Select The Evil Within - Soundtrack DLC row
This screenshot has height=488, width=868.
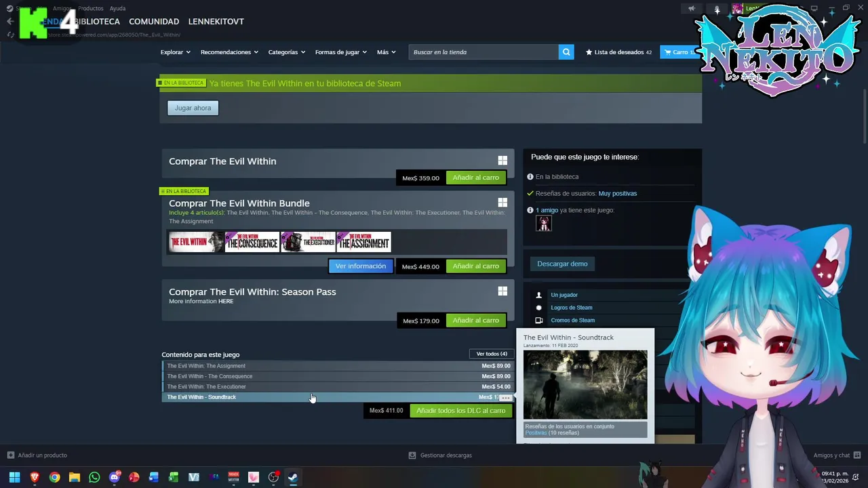[x=338, y=397]
